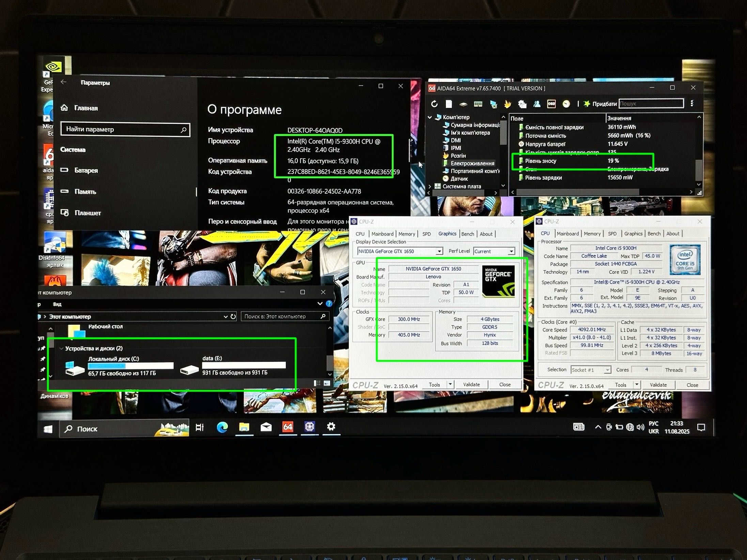Click the AIDA64 monitor diagnostics icon
Image resolution: width=747 pixels, height=560 pixels.
(x=493, y=104)
